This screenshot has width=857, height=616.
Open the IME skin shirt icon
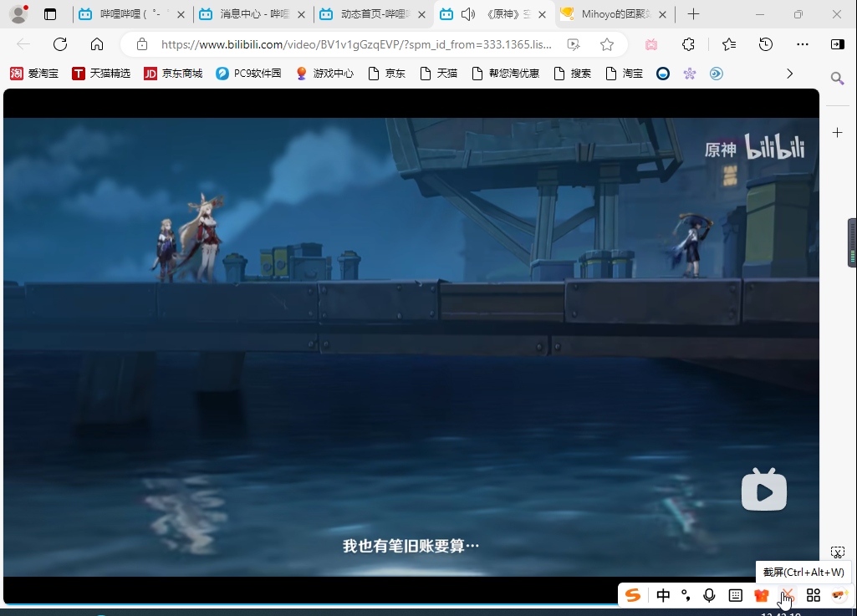(762, 595)
